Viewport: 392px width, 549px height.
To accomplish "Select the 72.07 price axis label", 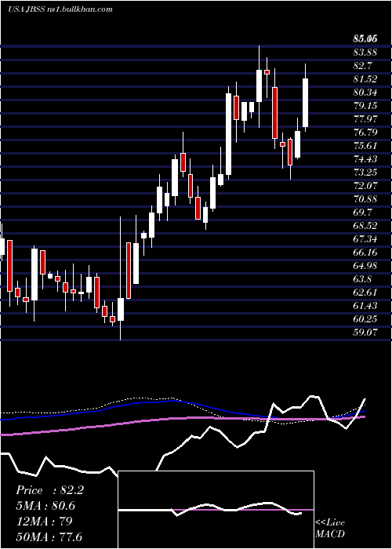I will tap(365, 186).
